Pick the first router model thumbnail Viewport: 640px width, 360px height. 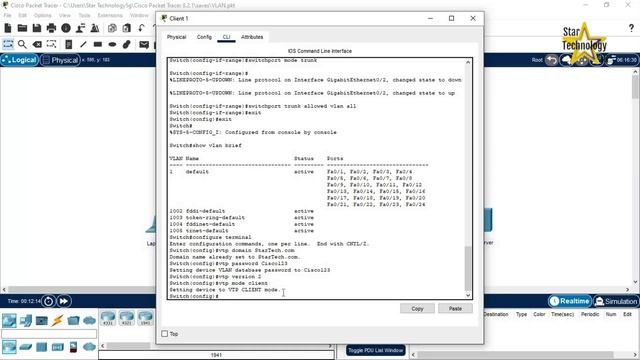[x=108, y=318]
